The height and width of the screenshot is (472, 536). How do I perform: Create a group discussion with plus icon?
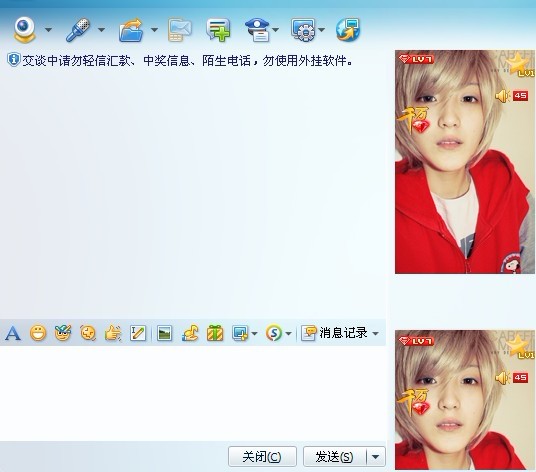tap(218, 30)
